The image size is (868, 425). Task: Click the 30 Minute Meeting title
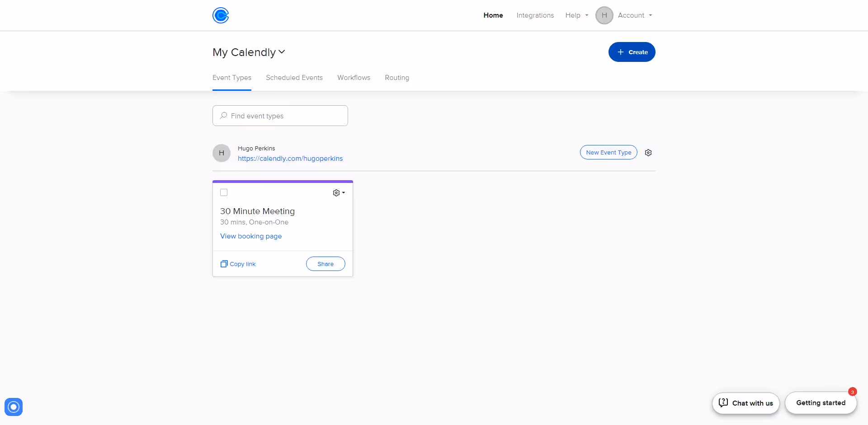click(x=257, y=211)
